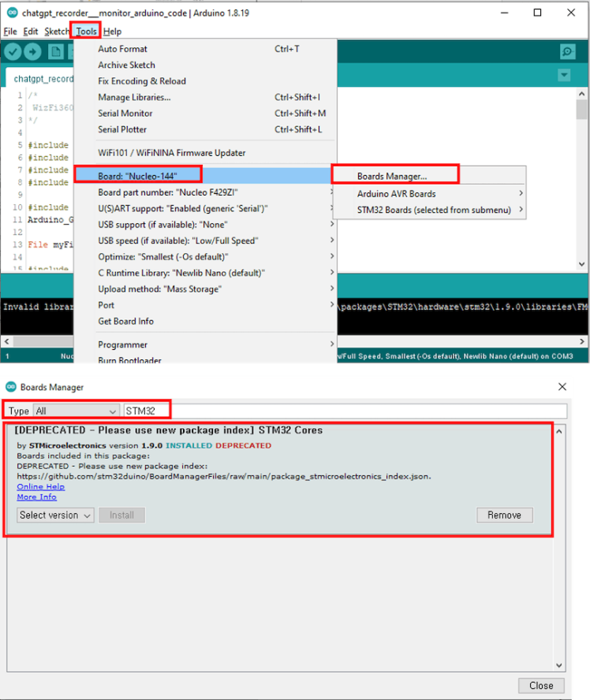Close the Boards Manager with X icon

562,386
